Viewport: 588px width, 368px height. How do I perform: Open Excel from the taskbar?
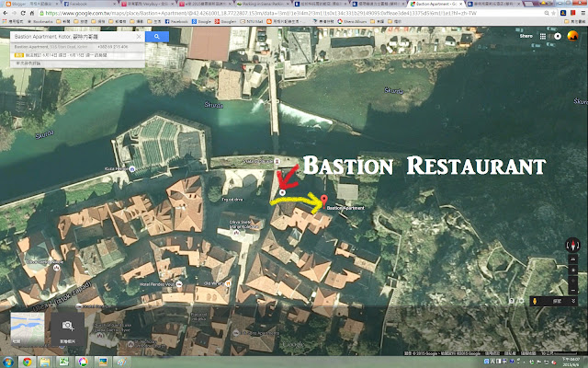63,362
